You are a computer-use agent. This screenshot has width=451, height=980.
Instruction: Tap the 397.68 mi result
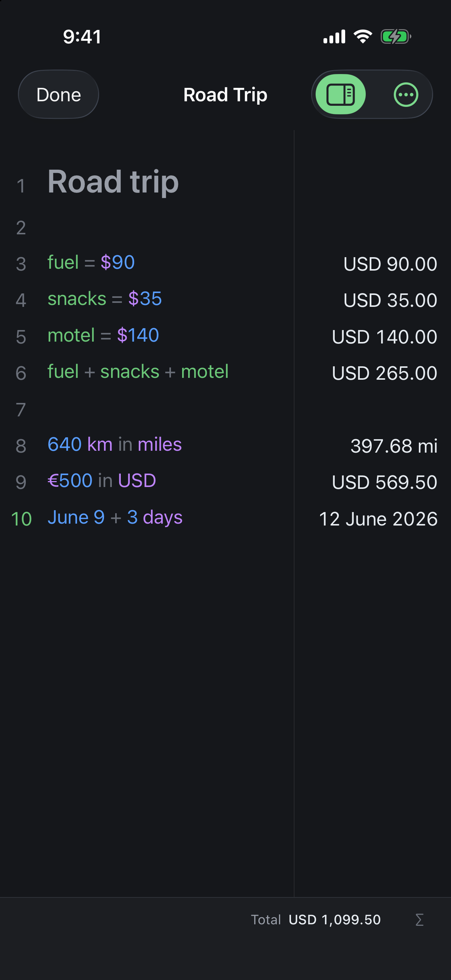coord(394,446)
